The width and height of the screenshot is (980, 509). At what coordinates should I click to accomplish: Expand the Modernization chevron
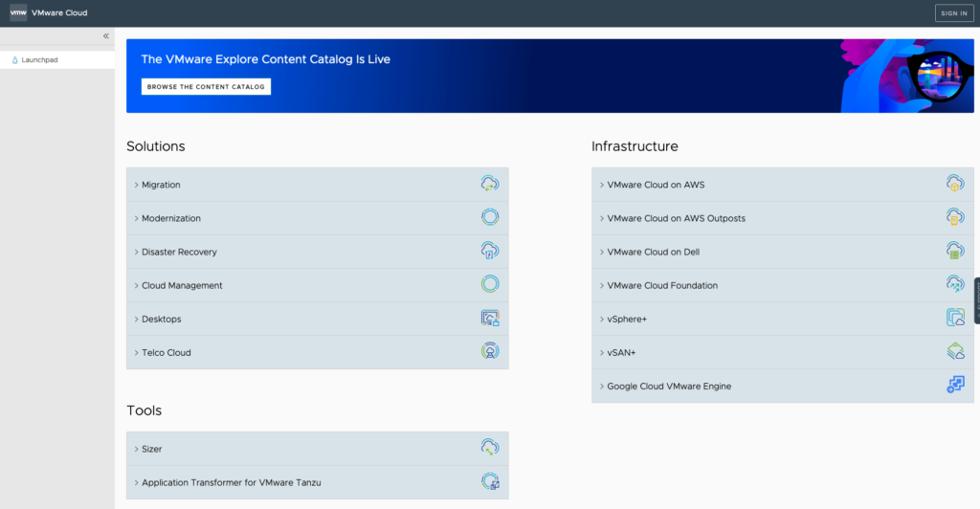click(x=136, y=218)
